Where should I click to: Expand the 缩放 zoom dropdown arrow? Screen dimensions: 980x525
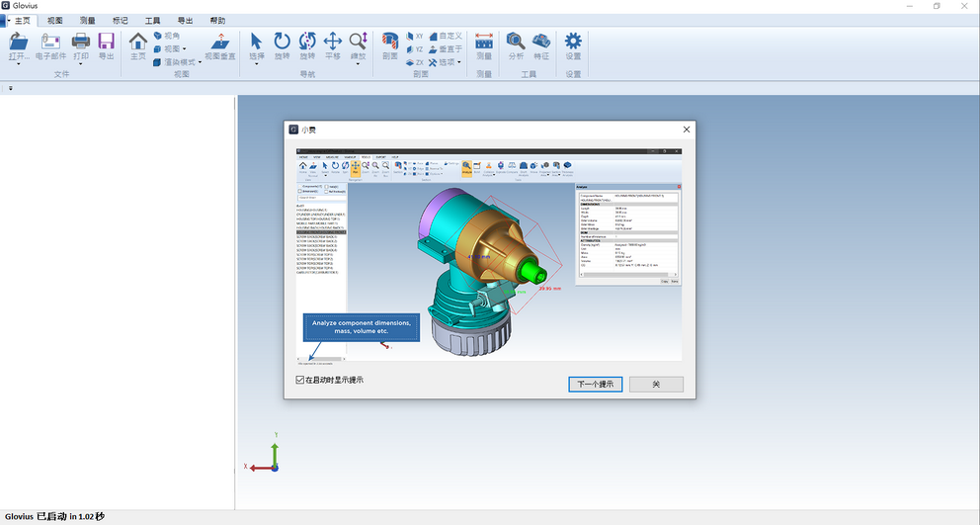pyautogui.click(x=359, y=64)
